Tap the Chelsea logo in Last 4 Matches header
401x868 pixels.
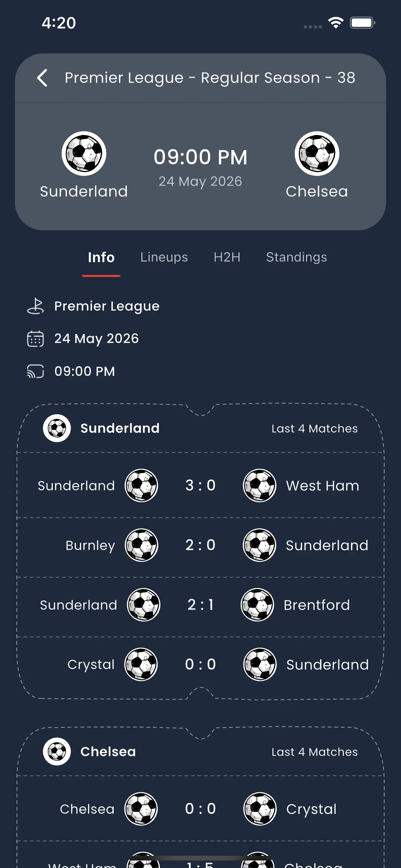[x=57, y=752]
